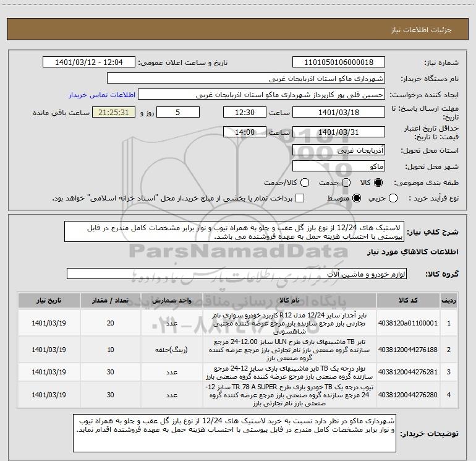476x461 pixels.
Task: Select the کالا radio button
Action: tap(378, 183)
